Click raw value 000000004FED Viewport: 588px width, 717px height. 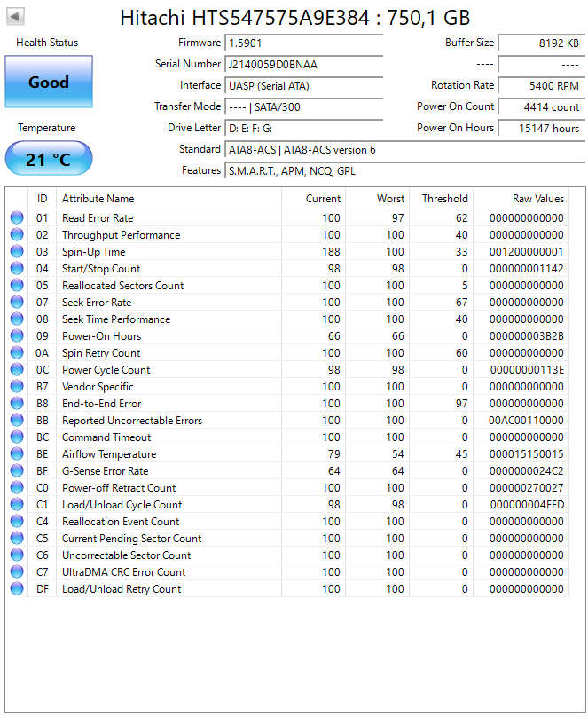coord(527,505)
